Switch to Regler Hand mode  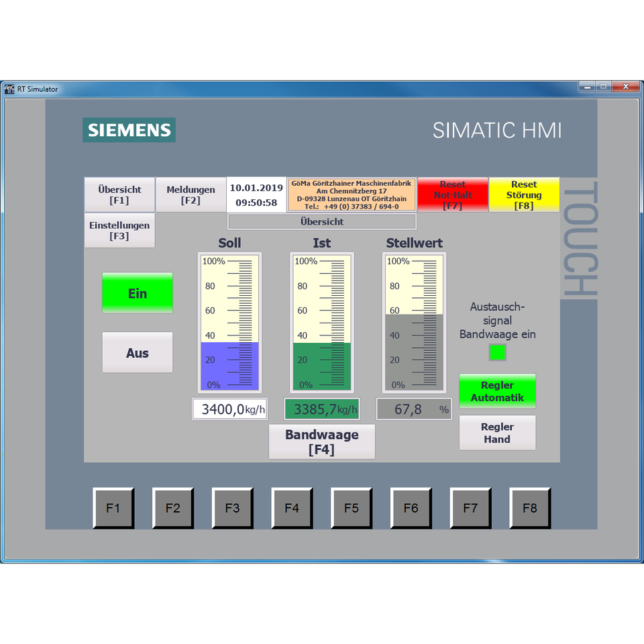[497, 433]
